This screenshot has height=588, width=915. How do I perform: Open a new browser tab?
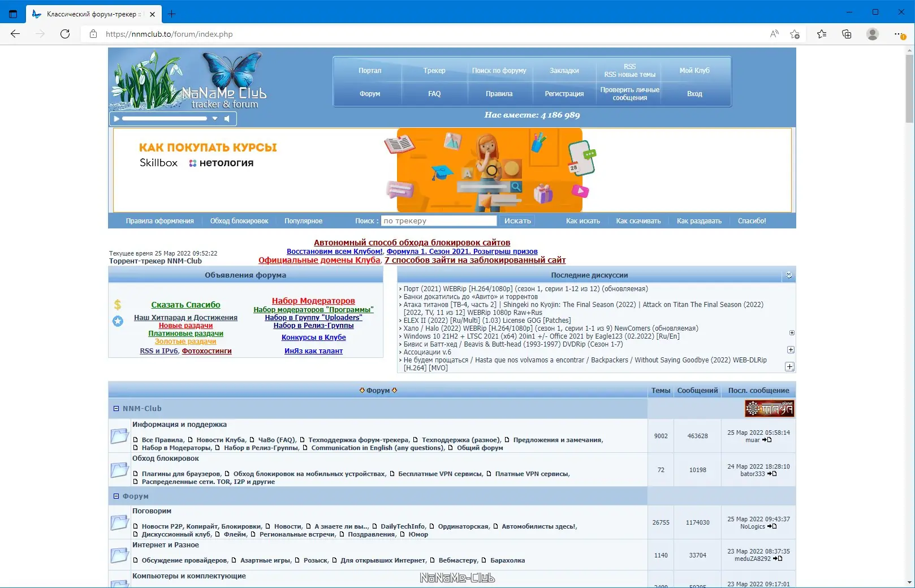[172, 14]
